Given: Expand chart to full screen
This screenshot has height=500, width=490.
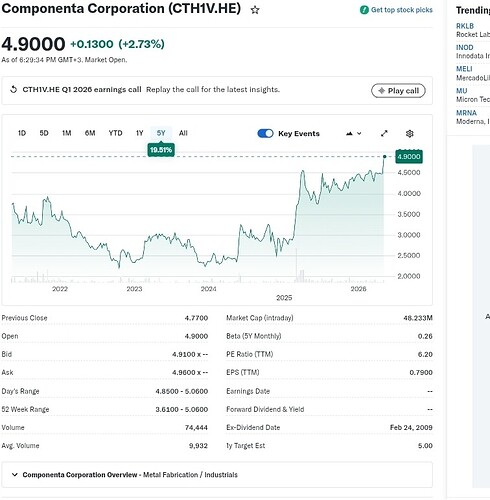Looking at the screenshot, I should click(x=384, y=134).
